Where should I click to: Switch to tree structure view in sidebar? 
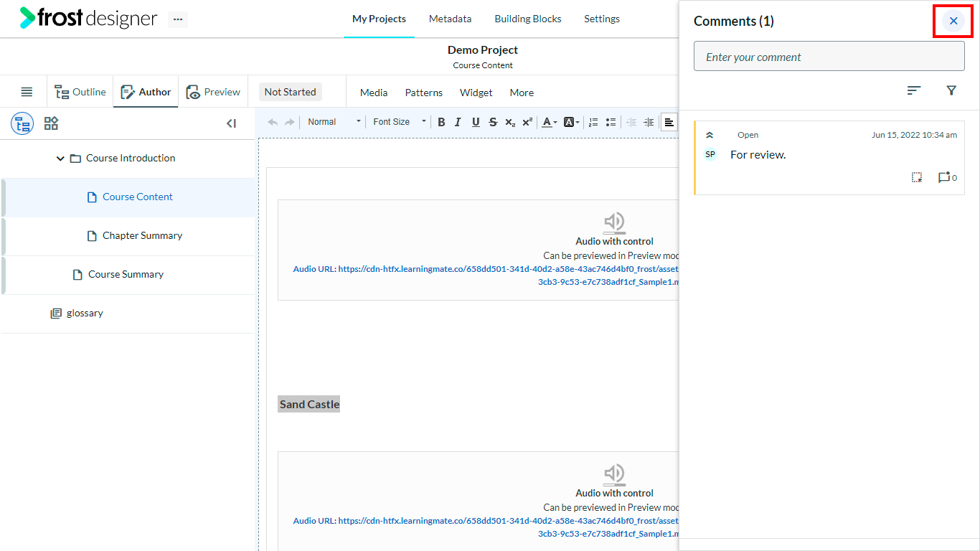click(x=22, y=123)
